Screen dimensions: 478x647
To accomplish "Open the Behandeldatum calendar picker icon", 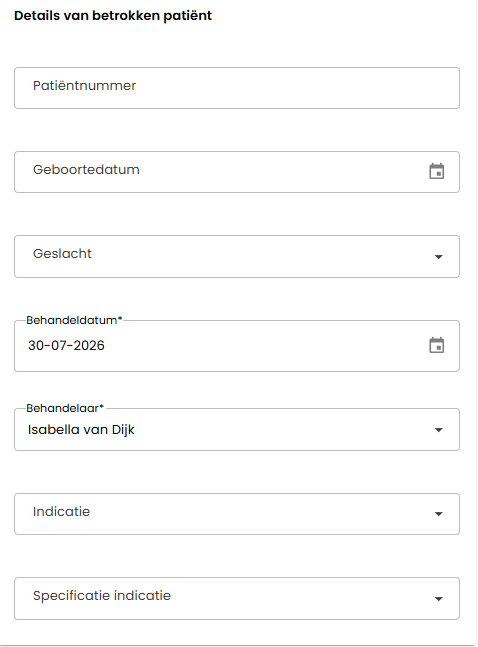I will (x=437, y=345).
